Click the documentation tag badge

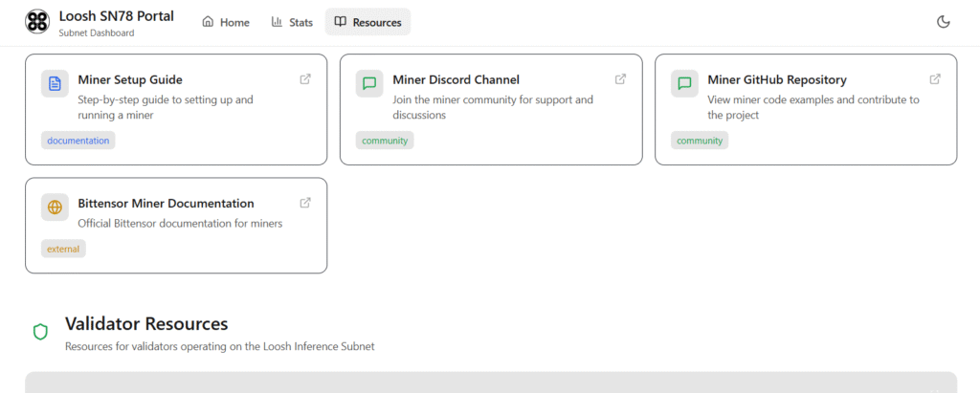pyautogui.click(x=78, y=141)
